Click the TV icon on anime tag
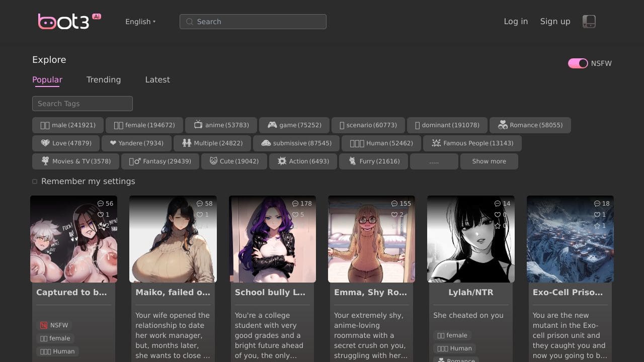Viewport: 644px width, 362px height. [x=198, y=125]
